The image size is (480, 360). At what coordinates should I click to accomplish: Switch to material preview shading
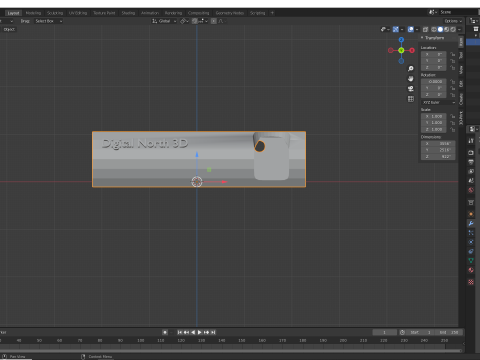point(447,29)
